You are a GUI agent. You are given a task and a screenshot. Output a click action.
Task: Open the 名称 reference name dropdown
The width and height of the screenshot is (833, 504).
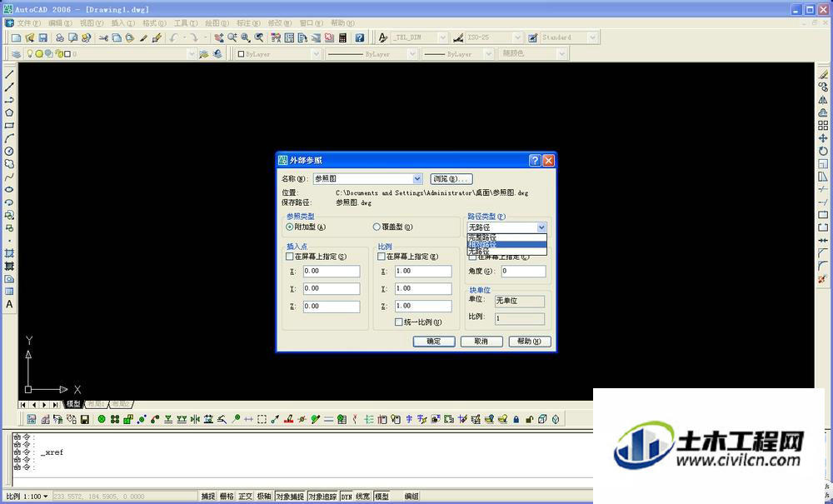417,179
